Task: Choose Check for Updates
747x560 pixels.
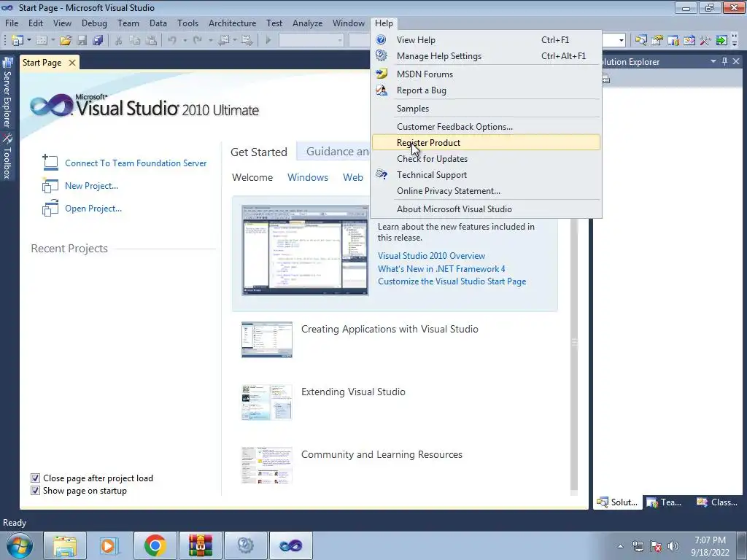Action: (x=486, y=158)
